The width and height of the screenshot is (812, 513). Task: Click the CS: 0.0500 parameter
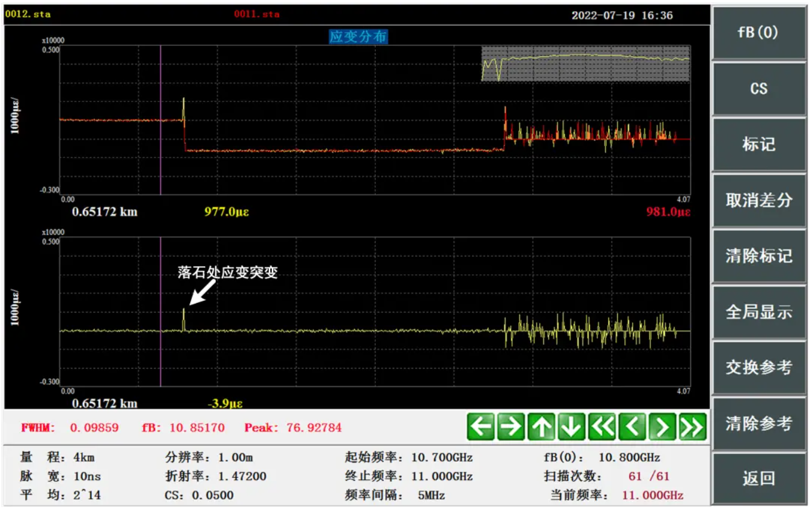click(199, 495)
